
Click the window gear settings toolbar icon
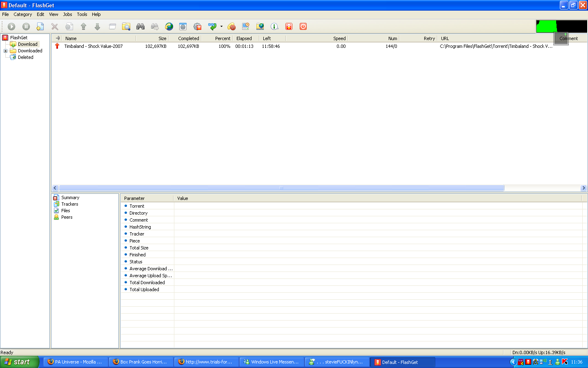coord(183,27)
